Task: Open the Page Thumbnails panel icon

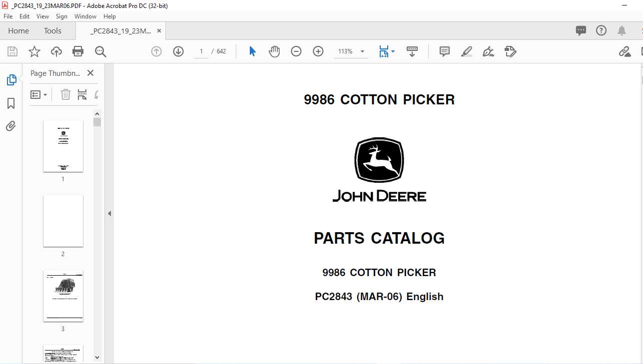Action: 11,80
